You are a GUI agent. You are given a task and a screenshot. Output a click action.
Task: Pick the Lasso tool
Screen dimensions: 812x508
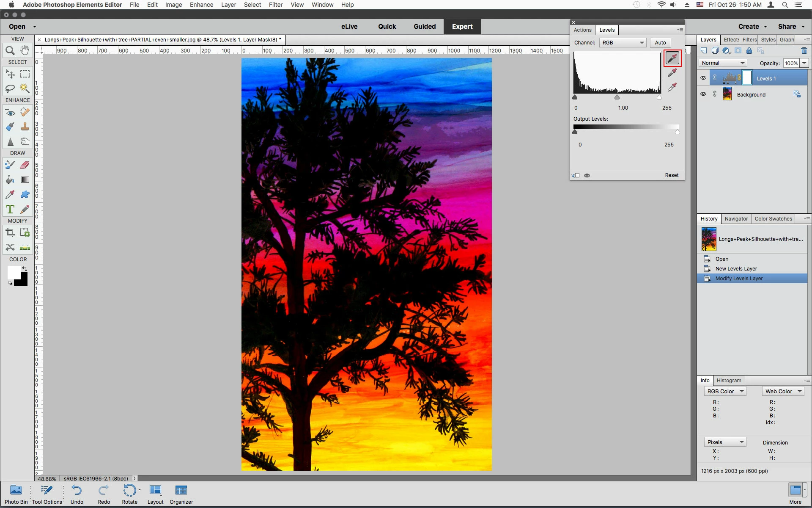click(10, 88)
